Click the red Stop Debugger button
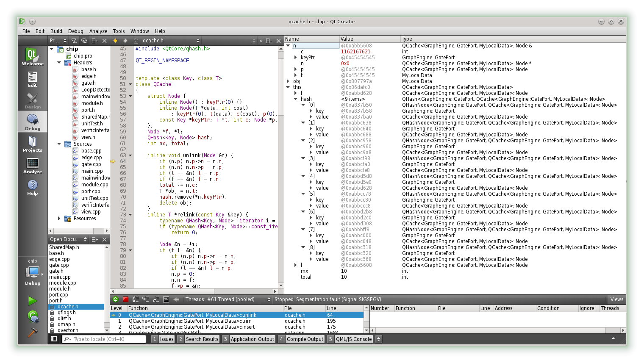The height and width of the screenshot is (363, 644). click(125, 299)
